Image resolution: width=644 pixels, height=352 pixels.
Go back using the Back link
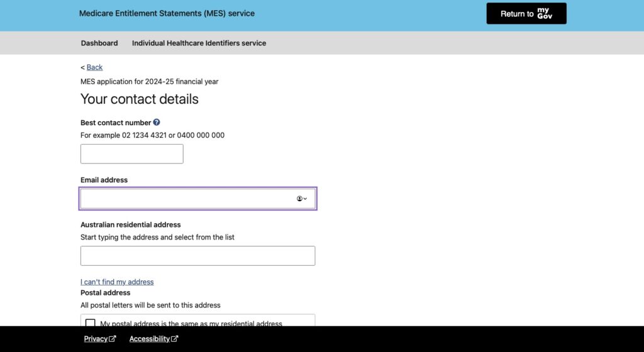(x=94, y=67)
